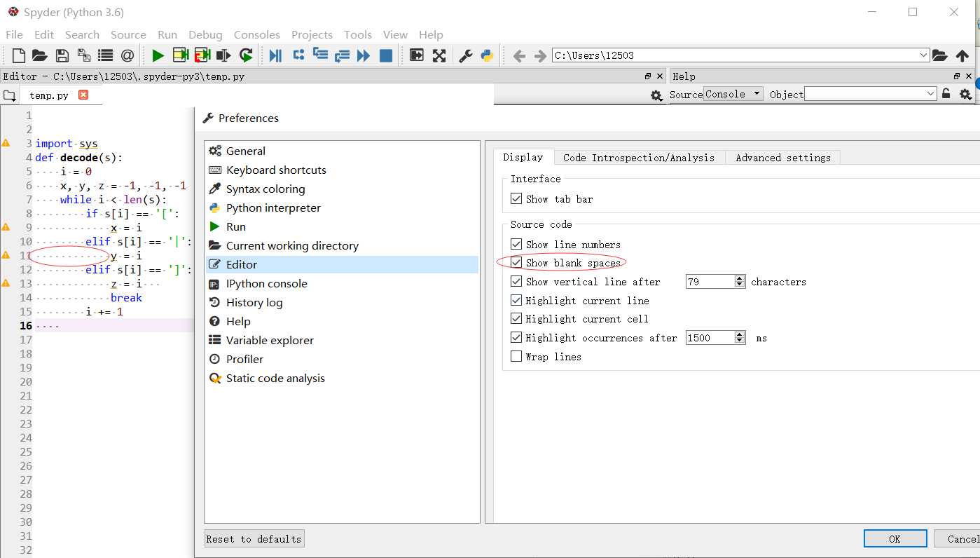Toggle Highlight current line checkbox
The image size is (980, 558).
click(516, 301)
